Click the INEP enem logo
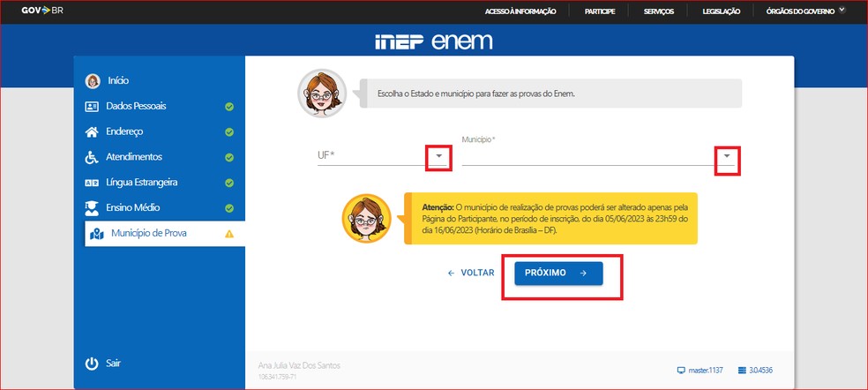Image resolution: width=868 pixels, height=390 pixels. pos(433,41)
